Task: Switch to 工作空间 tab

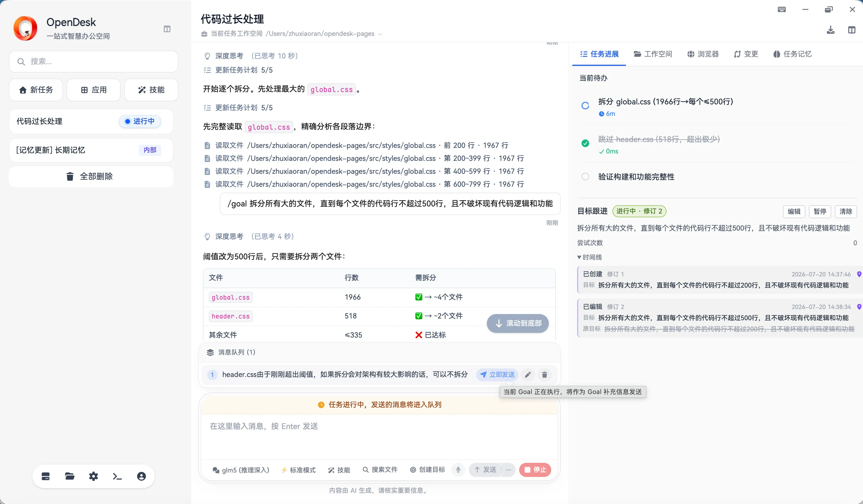Action: tap(653, 54)
